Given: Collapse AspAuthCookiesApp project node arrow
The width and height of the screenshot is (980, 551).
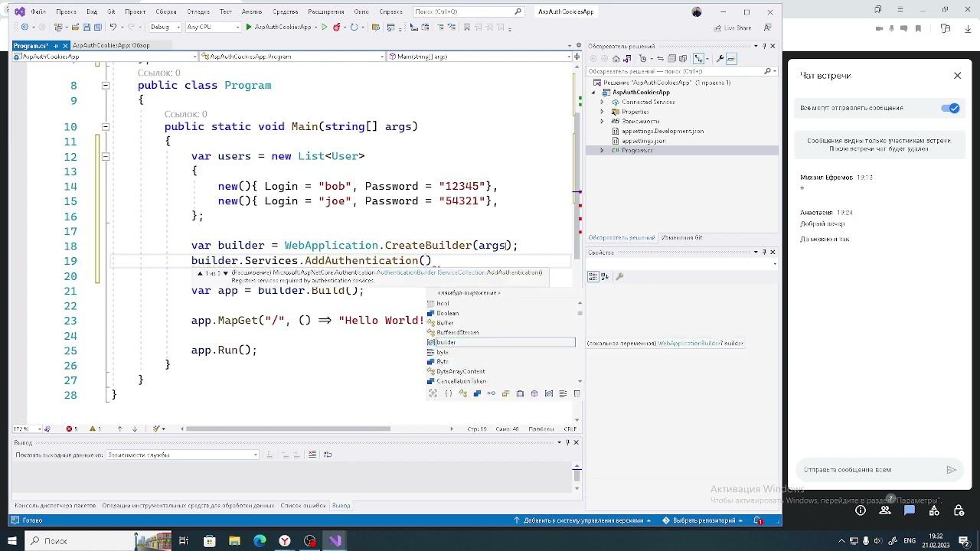Looking at the screenshot, I should (593, 93).
